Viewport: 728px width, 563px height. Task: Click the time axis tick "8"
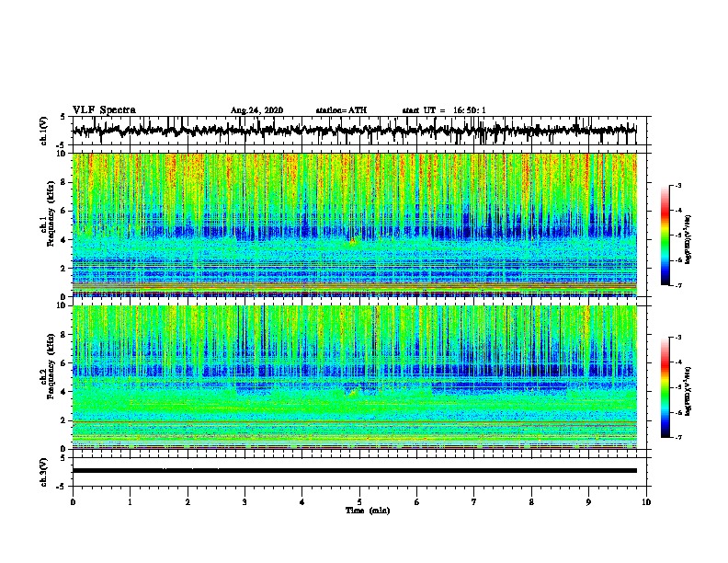[531, 502]
